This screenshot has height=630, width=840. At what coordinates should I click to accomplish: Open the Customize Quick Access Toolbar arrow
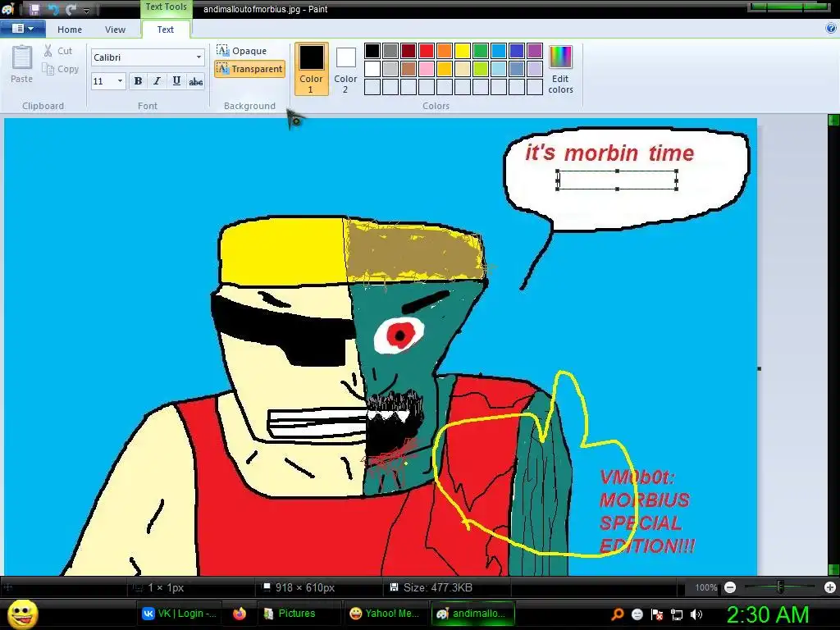tap(86, 10)
